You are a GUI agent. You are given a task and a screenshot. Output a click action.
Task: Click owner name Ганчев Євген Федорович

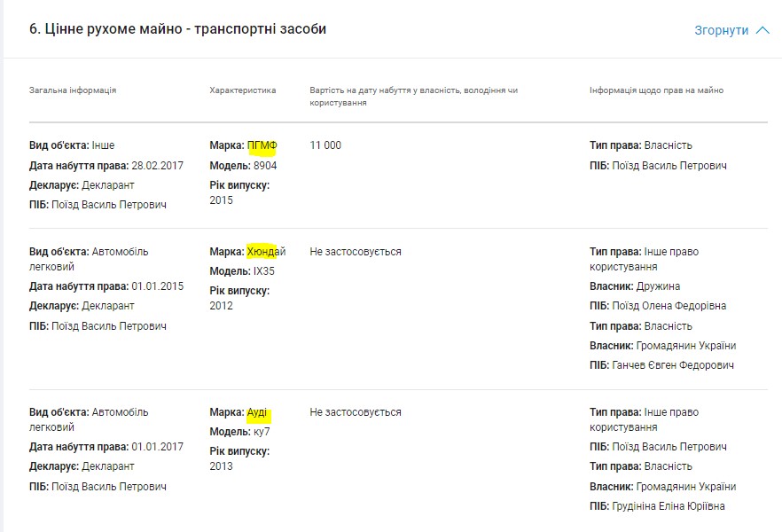[x=673, y=365]
